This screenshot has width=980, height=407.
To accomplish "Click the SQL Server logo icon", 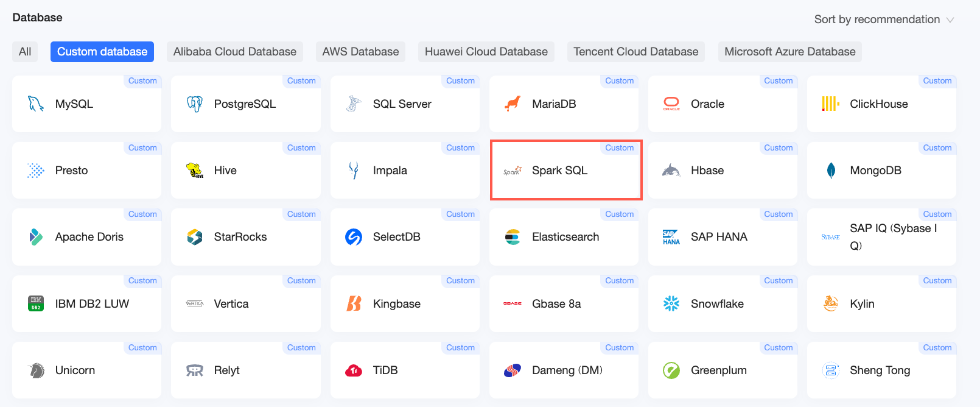I will click(x=354, y=104).
